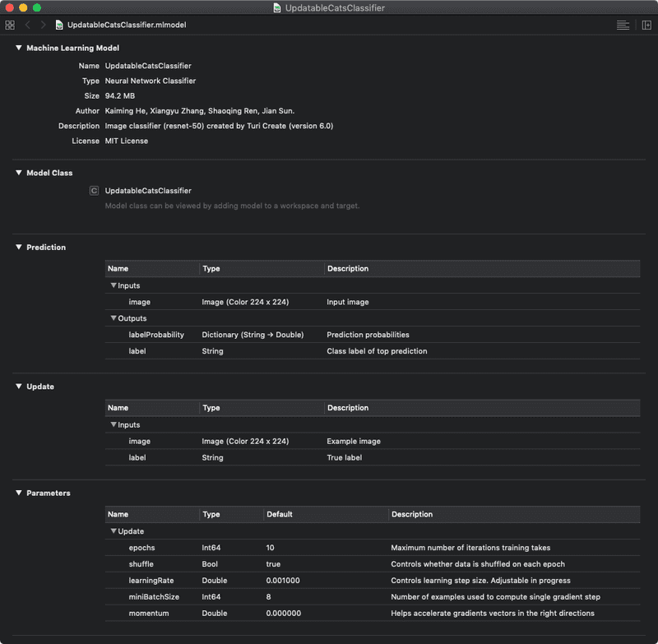Collapse the Outputs group in Prediction table
This screenshot has height=644, width=658.
(114, 318)
